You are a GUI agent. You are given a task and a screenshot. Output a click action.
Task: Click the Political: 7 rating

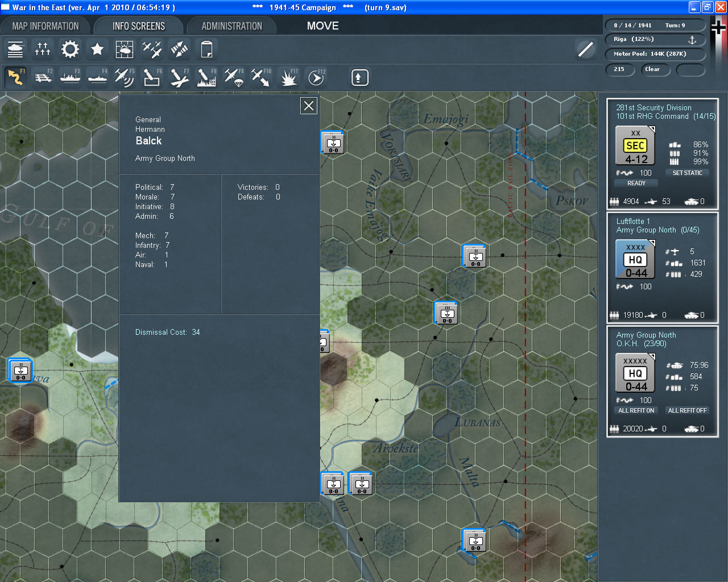point(155,187)
